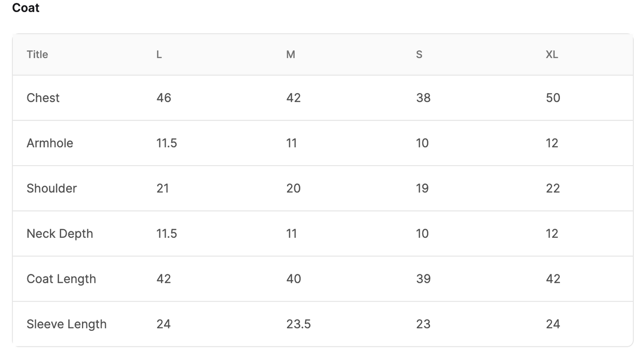The width and height of the screenshot is (644, 362).
Task: Click the Chest value 46 for L
Action: (x=164, y=98)
